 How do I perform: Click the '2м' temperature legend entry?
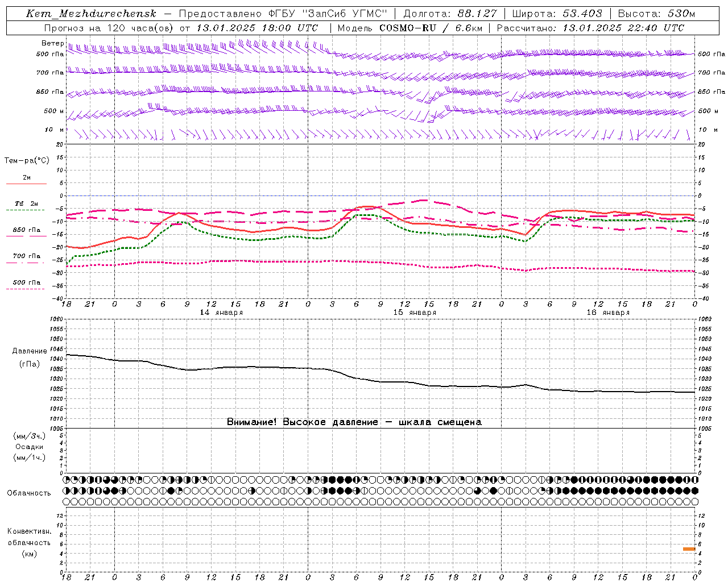click(x=27, y=178)
